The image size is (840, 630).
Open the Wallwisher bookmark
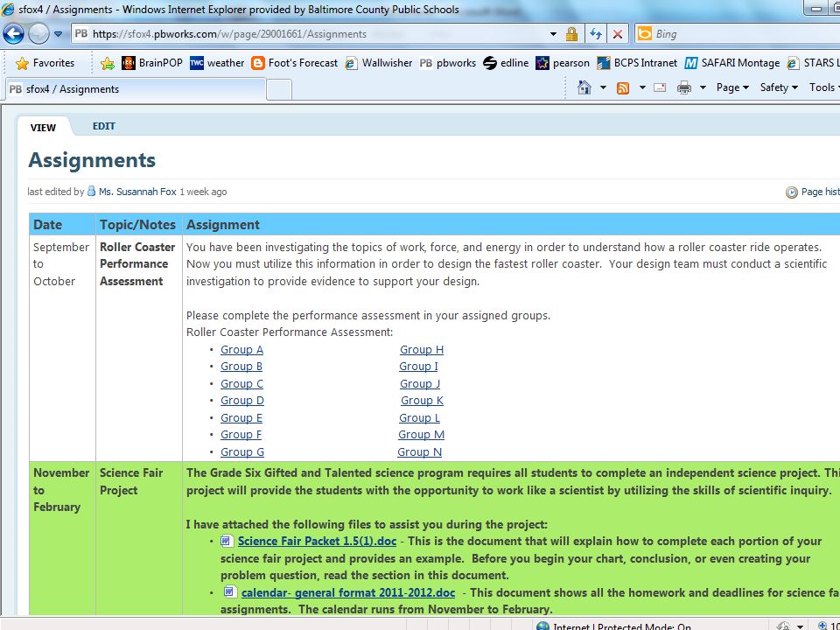378,63
